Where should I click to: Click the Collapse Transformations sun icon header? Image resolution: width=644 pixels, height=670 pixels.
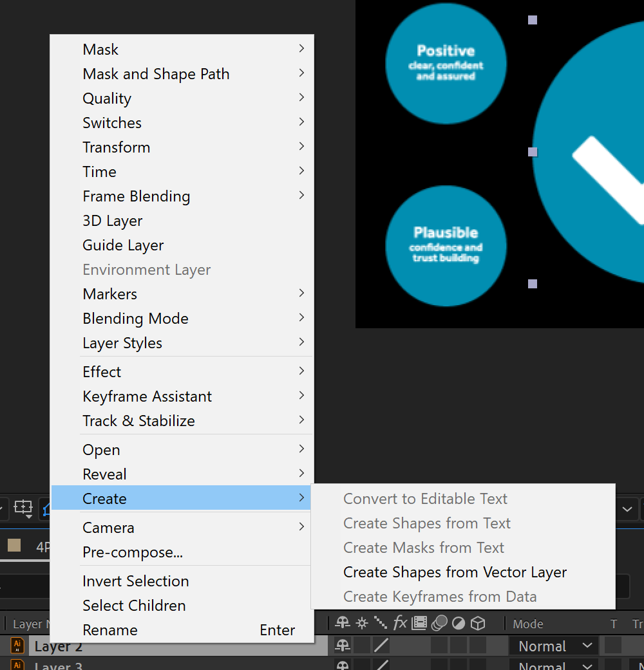362,623
